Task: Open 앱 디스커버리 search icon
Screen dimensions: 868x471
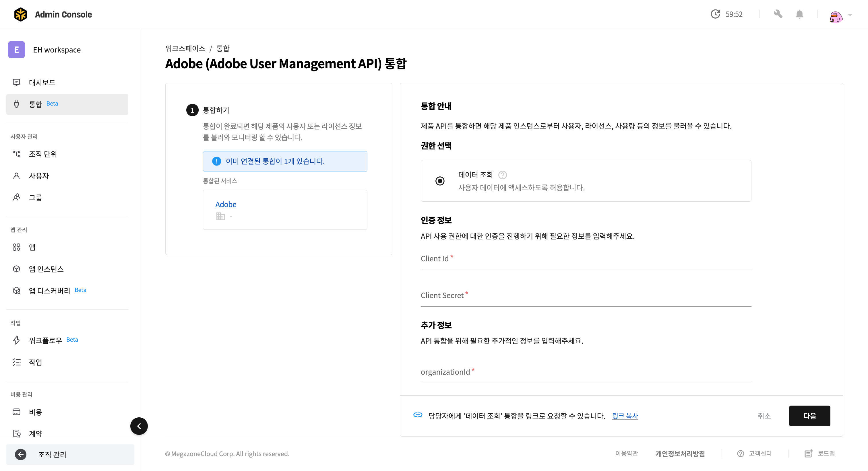Action: 17,291
